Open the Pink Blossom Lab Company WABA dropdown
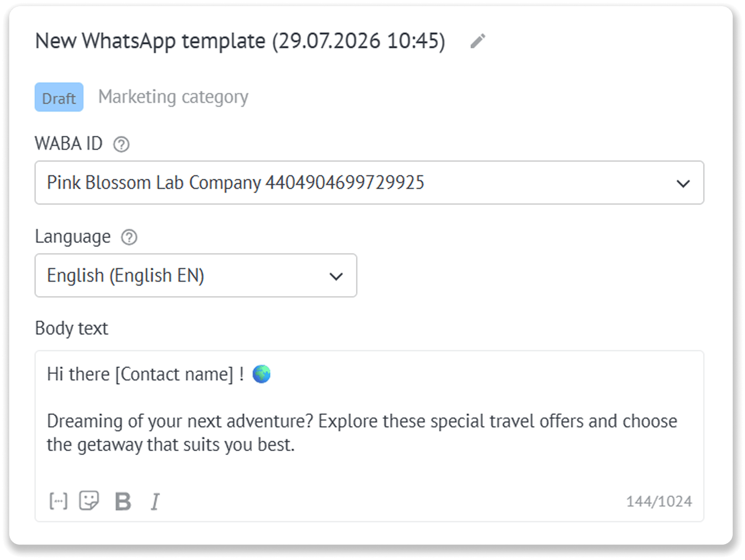The width and height of the screenshot is (745, 560). coord(369,183)
